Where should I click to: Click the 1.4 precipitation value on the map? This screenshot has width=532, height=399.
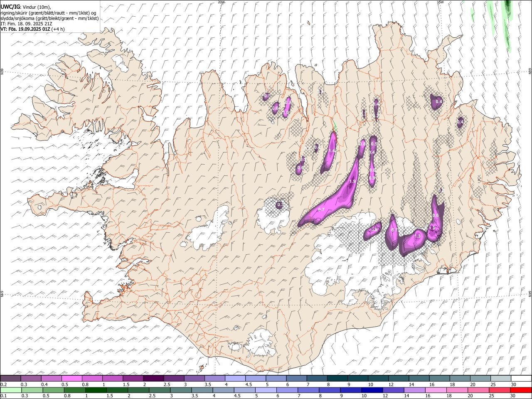pos(332,152)
